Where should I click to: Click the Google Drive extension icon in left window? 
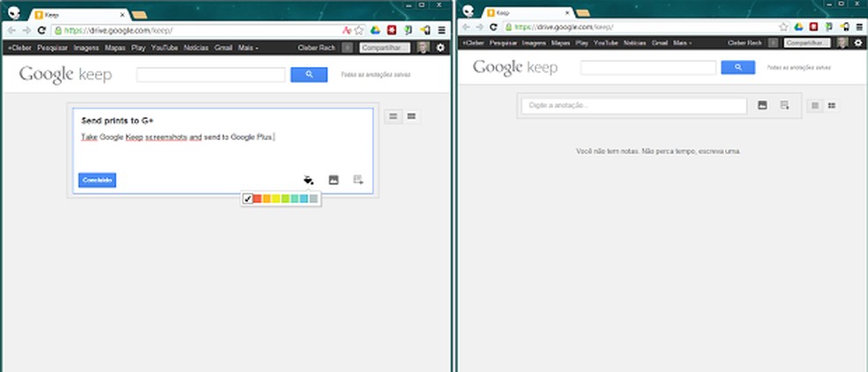pyautogui.click(x=375, y=31)
